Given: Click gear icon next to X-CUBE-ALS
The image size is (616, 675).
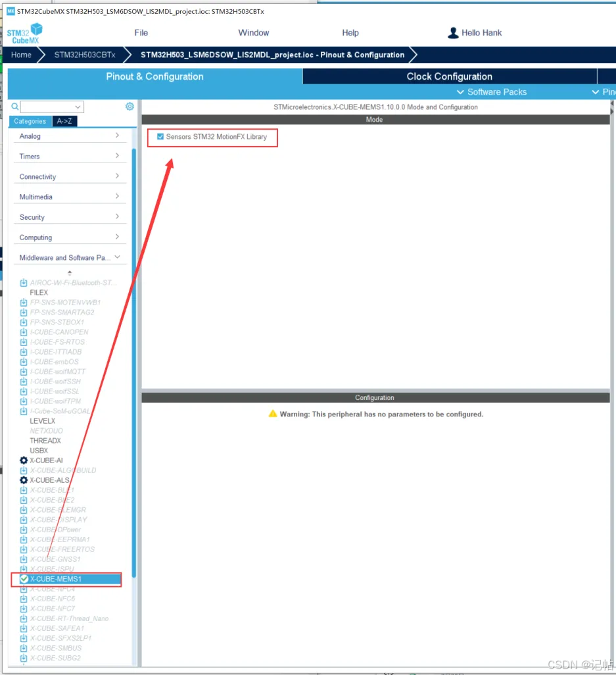Looking at the screenshot, I should point(24,480).
